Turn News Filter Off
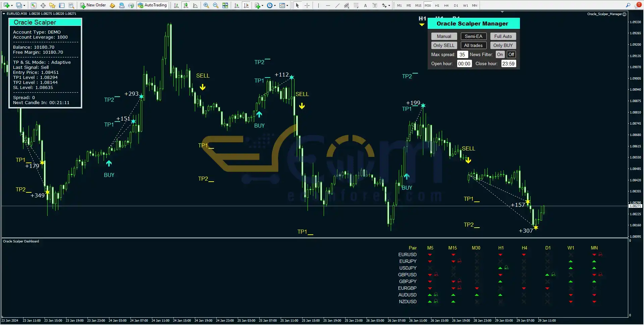 point(511,54)
